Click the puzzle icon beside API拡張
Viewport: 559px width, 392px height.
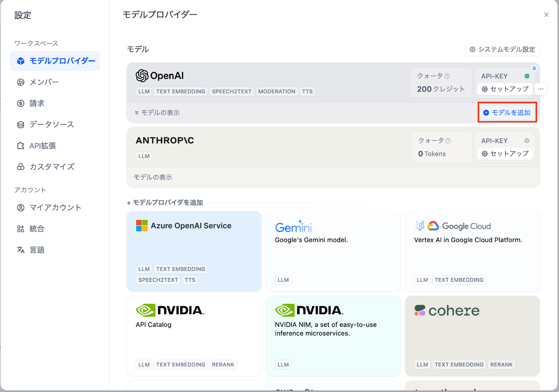pos(21,146)
